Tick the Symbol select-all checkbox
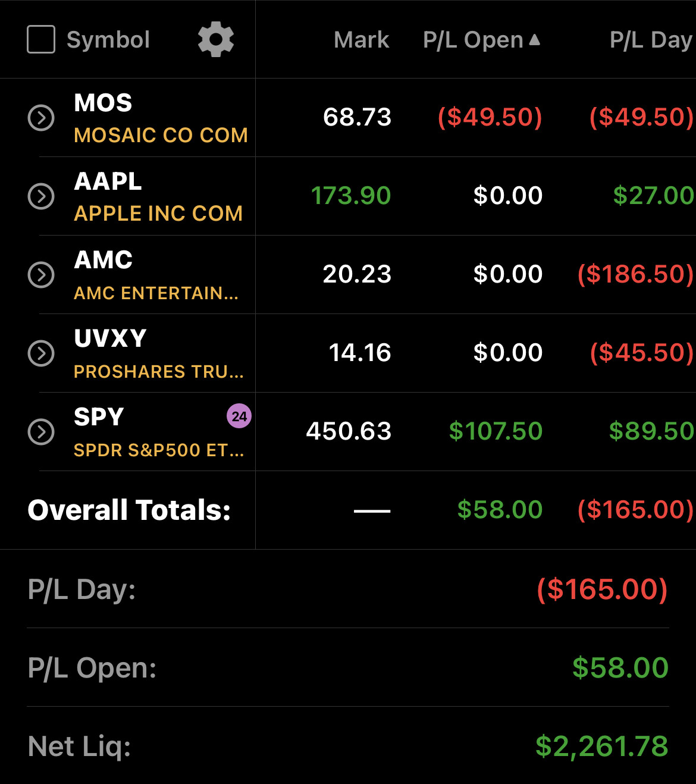 41,40
